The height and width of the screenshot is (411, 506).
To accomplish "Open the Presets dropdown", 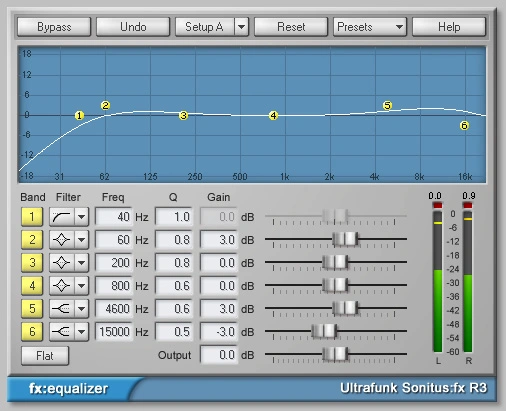I will (x=370, y=27).
